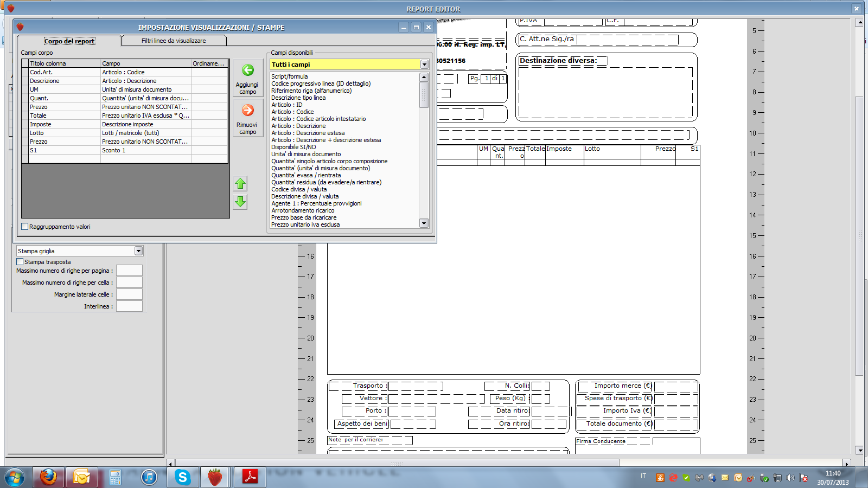
Task: Open Skype from the taskbar
Action: [x=182, y=477]
